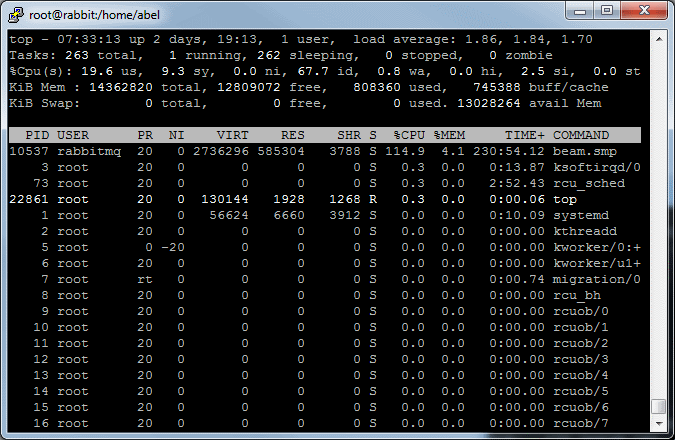Click the PID column header
This screenshot has width=675, height=440.
click(37, 135)
